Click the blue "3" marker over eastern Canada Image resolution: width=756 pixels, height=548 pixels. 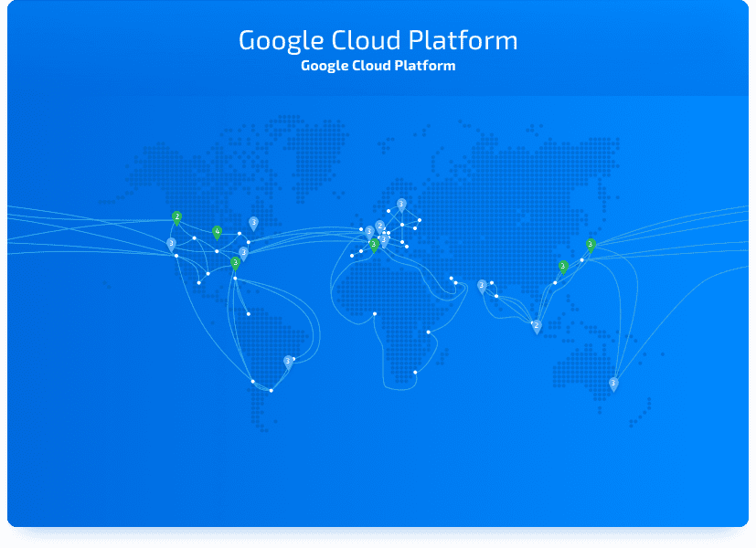tap(253, 222)
